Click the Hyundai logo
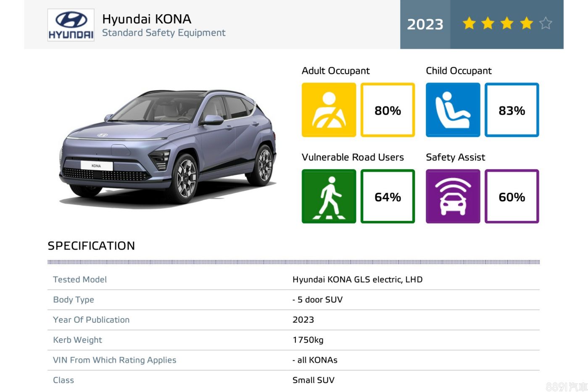 tap(71, 25)
